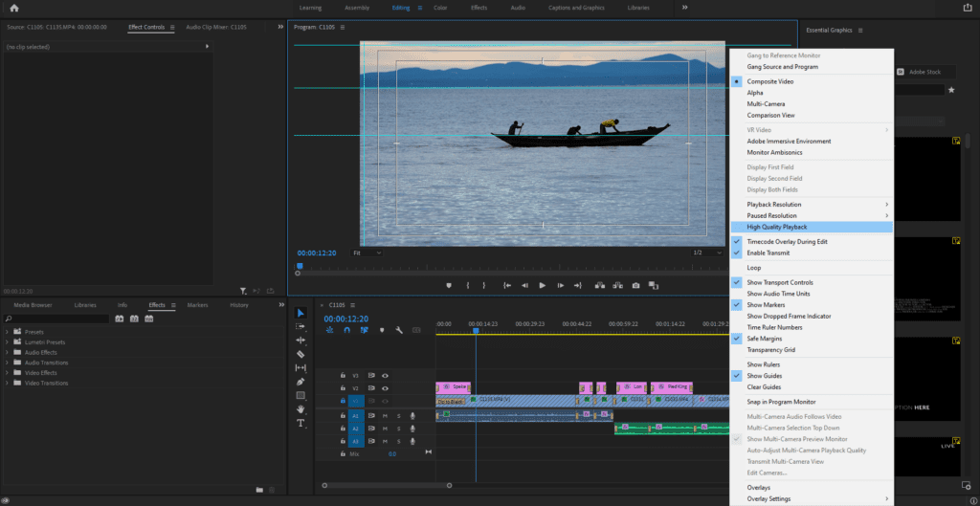Open the Comparison View button
980x506 pixels.
coord(654,285)
